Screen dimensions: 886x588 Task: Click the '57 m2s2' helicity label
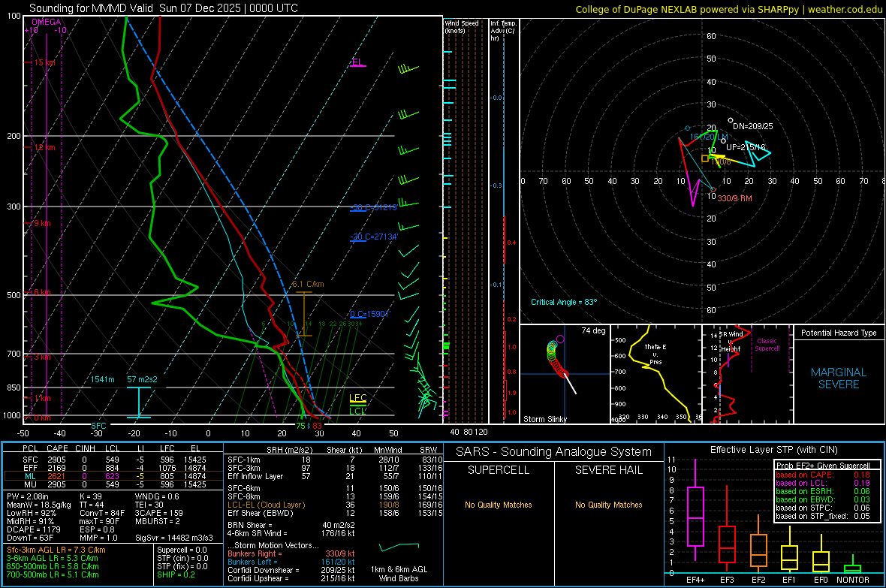[x=142, y=379]
